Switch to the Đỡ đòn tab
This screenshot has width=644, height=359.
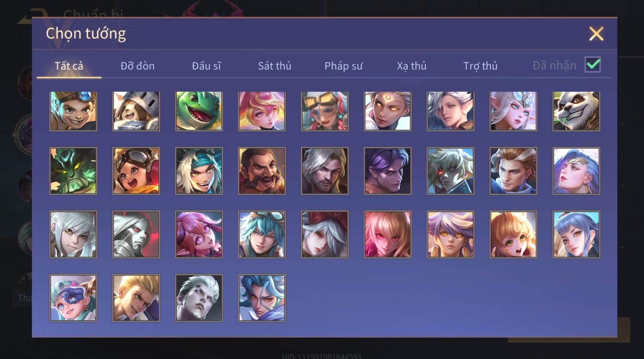(137, 66)
